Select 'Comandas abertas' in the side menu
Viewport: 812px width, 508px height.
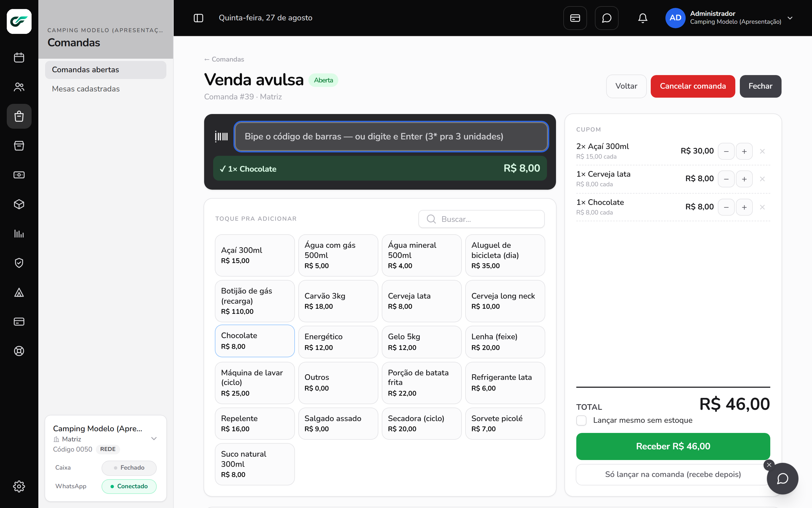[105, 69]
